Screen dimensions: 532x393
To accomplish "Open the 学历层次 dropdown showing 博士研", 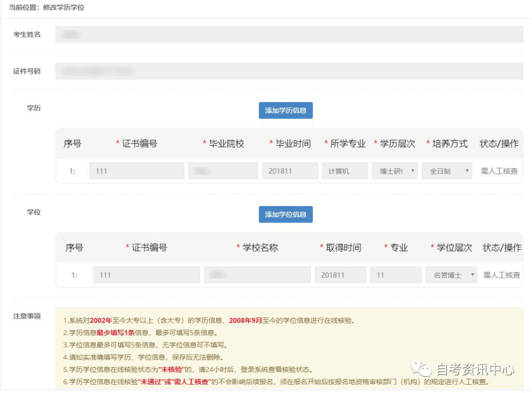I will pos(395,171).
